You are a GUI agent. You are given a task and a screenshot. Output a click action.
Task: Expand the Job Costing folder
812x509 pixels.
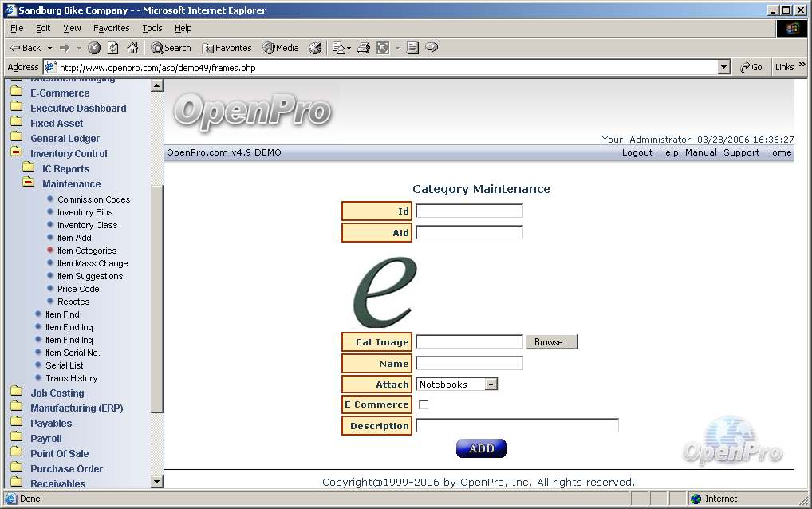(x=16, y=393)
